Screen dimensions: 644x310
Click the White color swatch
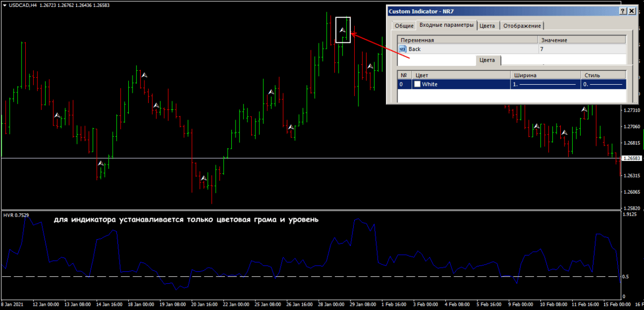pos(417,84)
